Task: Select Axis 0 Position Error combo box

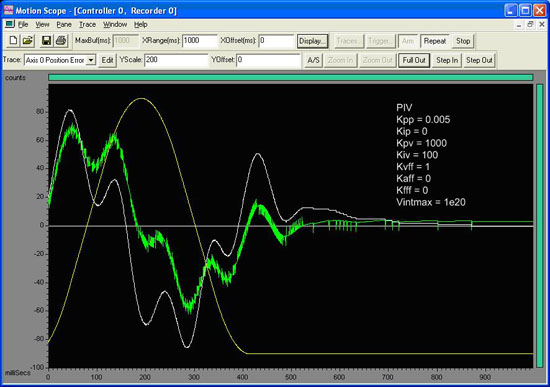Action: [x=60, y=60]
